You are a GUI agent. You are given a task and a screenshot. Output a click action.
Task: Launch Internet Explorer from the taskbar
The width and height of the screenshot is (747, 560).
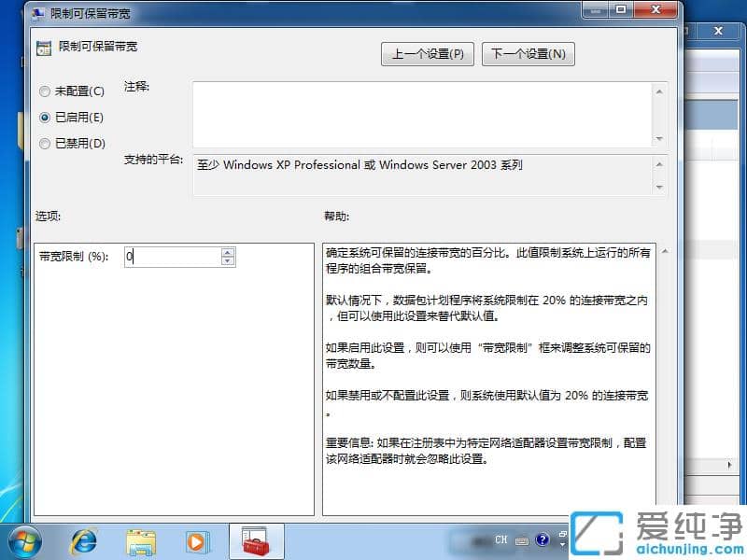[83, 539]
